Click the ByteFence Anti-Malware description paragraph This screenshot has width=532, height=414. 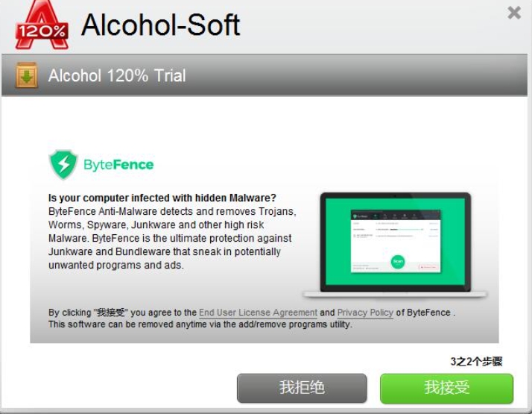[x=172, y=238]
